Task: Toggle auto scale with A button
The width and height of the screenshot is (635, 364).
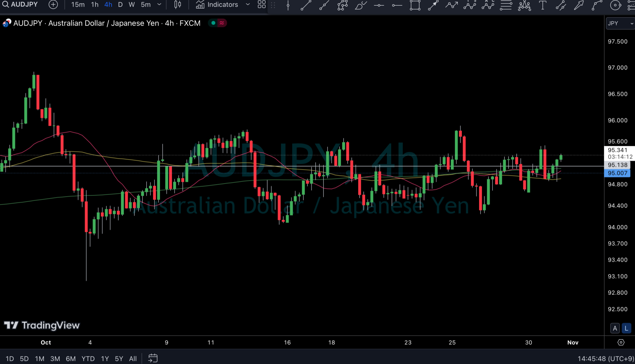Action: (615, 328)
